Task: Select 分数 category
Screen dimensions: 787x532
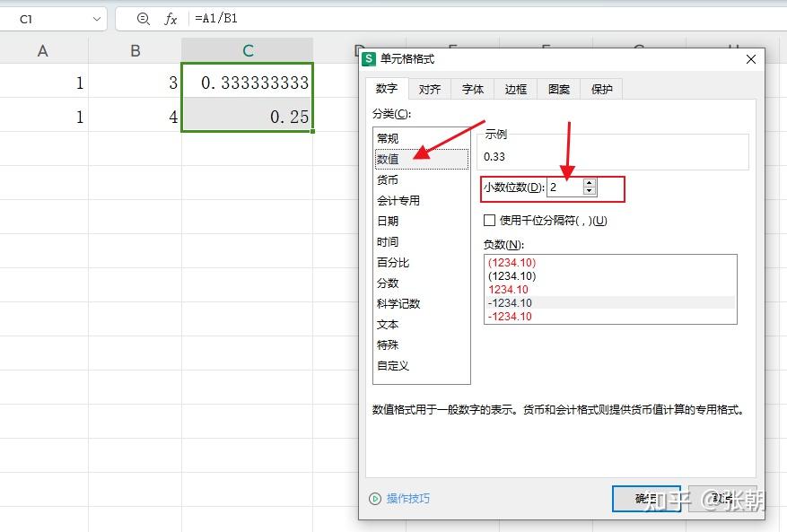Action: point(421,283)
